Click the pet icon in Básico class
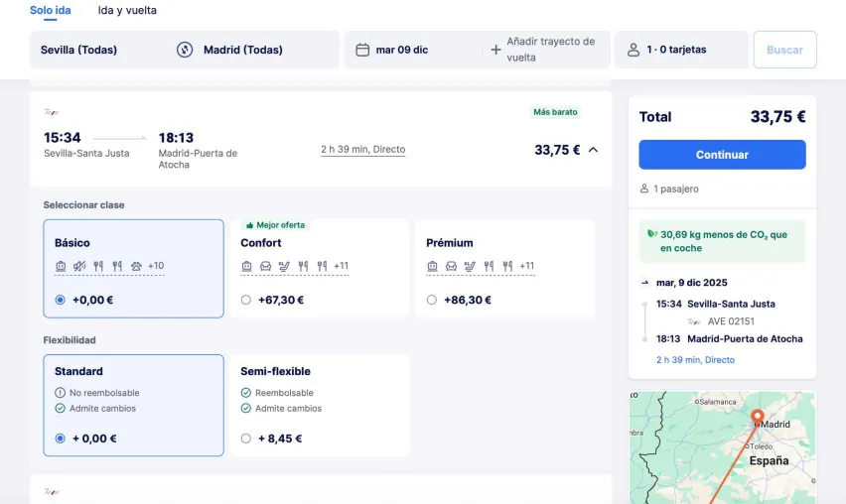Screen dimensions: 846x504 point(136,266)
